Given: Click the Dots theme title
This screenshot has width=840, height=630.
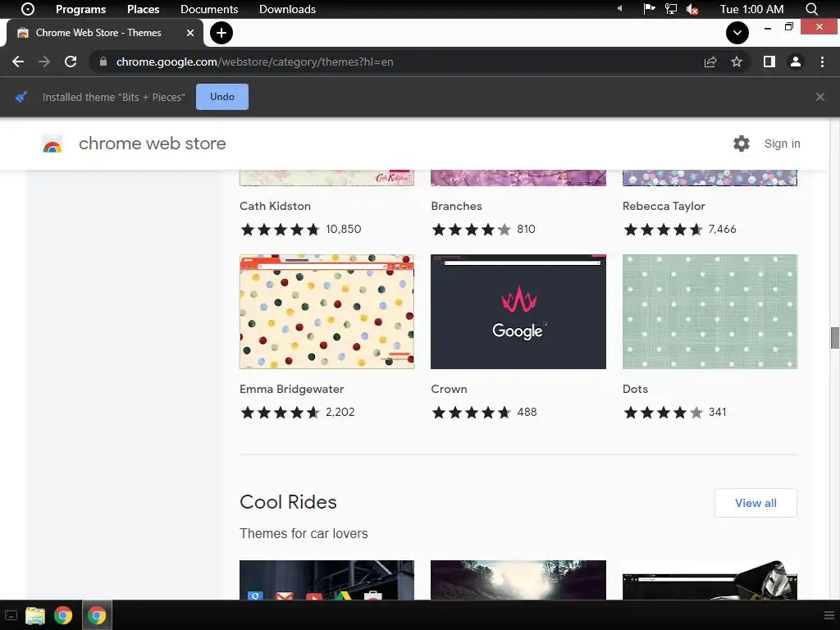Looking at the screenshot, I should coord(636,389).
